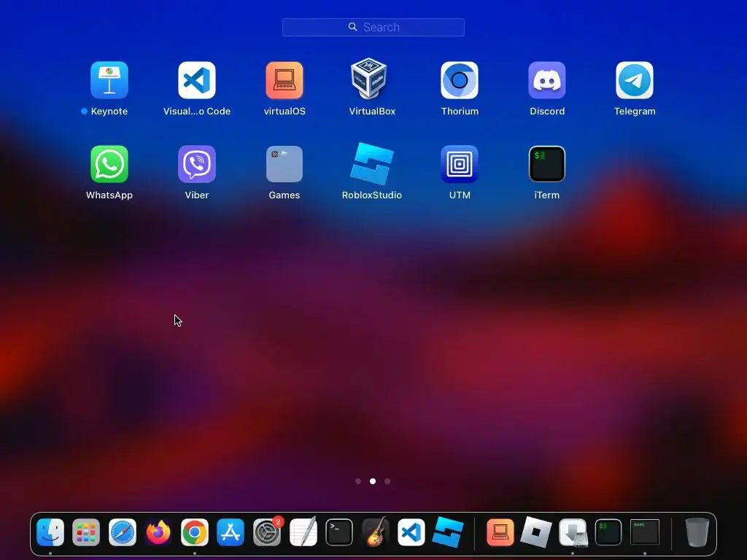Open the Trash in the Dock
This screenshot has height=560, width=747.
pyautogui.click(x=697, y=532)
